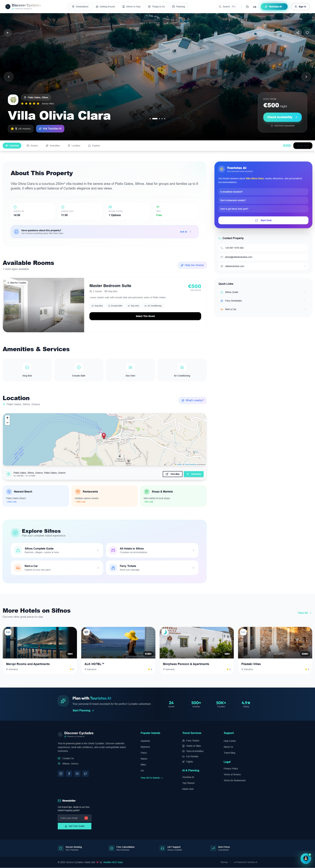The image size is (315, 868).
Task: Zoom out on the map
Action: 7,422
